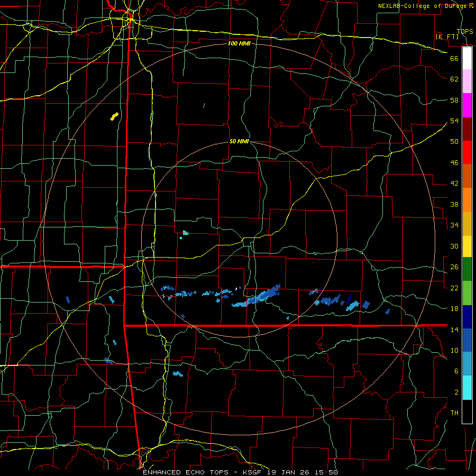Click the magenta 58 K FT swatch
The image size is (476, 476).
pos(467,105)
